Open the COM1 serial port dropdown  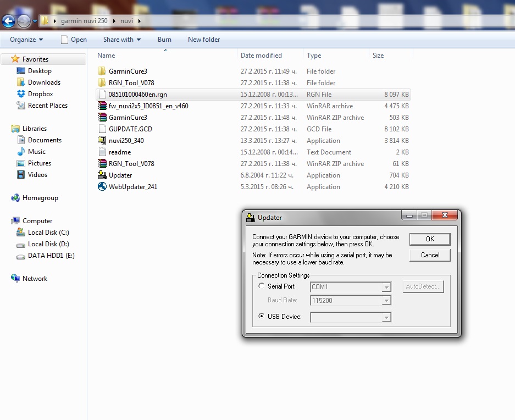click(x=386, y=287)
